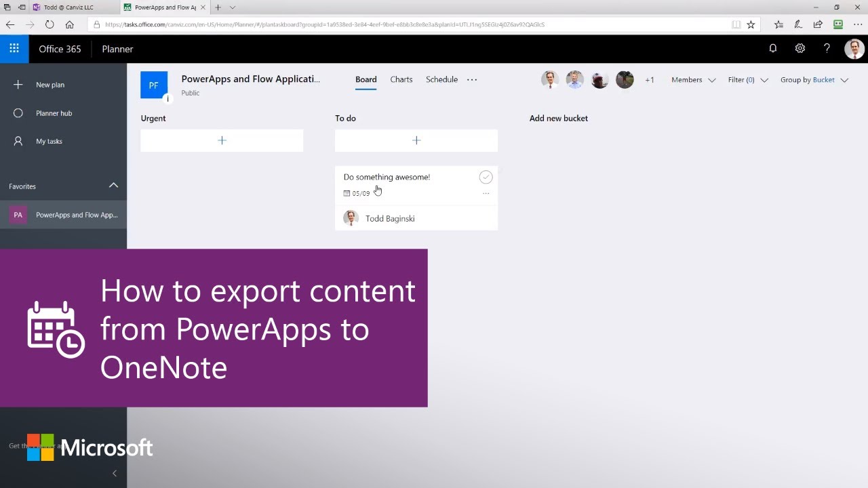The image size is (868, 488).
Task: Go to the browser home page icon
Action: click(70, 24)
